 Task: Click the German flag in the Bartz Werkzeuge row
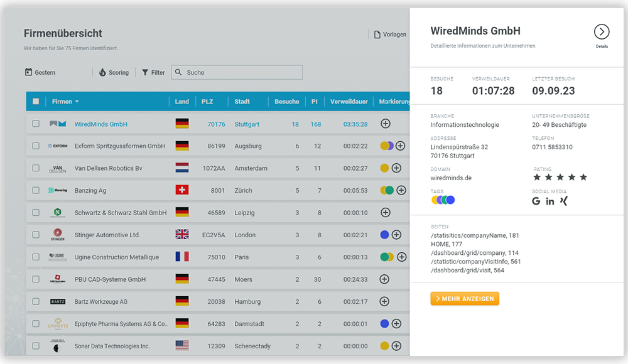[182, 301]
